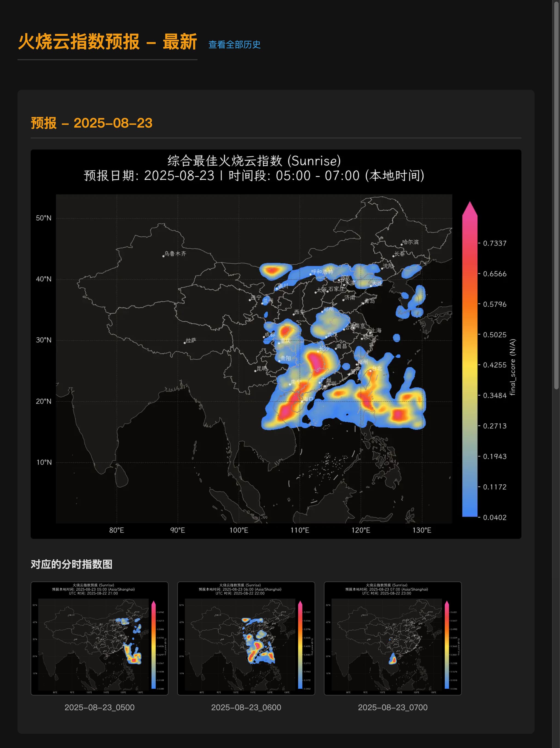Click the 110°E longitude axis label

pos(300,530)
